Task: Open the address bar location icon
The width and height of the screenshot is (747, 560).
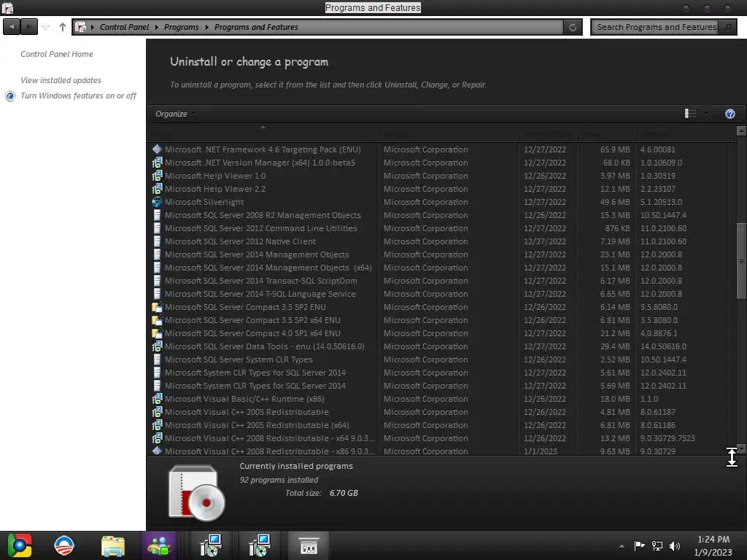Action: [81, 27]
